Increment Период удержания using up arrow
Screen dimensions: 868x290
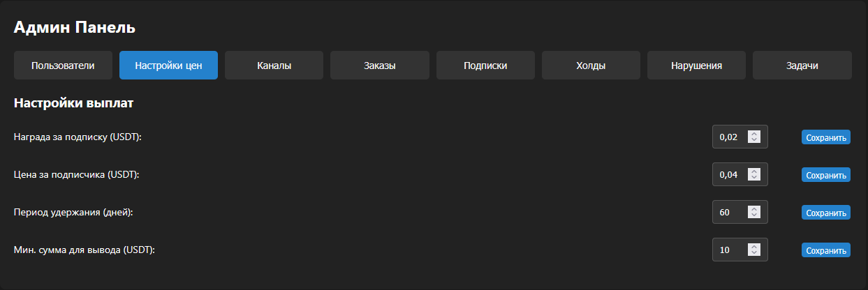(753, 209)
